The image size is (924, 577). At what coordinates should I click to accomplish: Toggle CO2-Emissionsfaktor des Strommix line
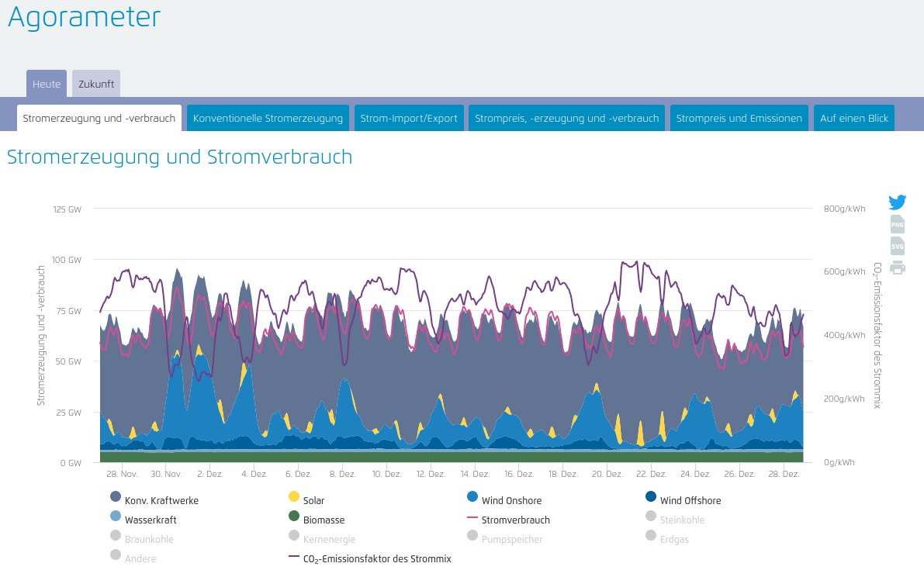369,558
